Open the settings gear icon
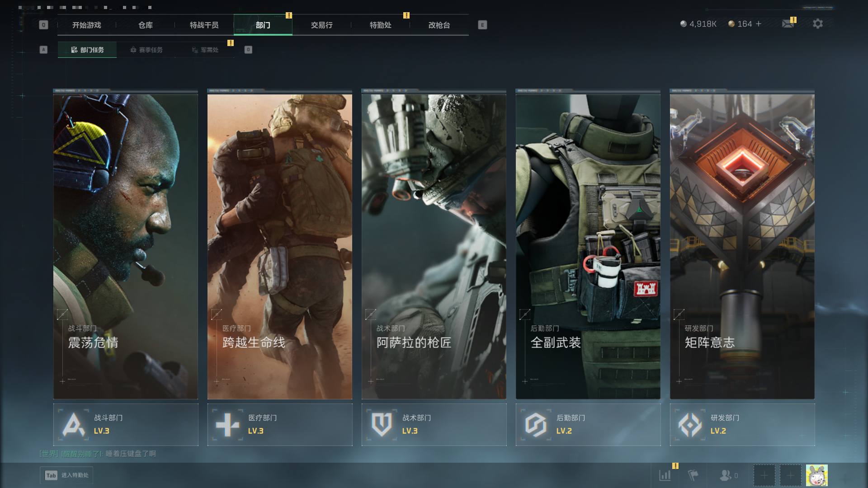868x488 pixels. click(x=818, y=23)
